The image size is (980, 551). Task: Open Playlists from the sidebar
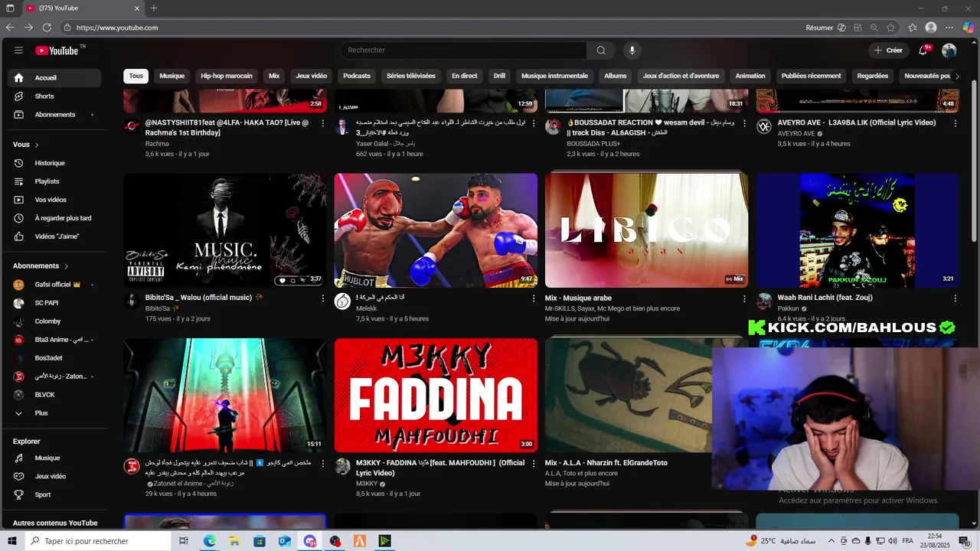coord(54,181)
